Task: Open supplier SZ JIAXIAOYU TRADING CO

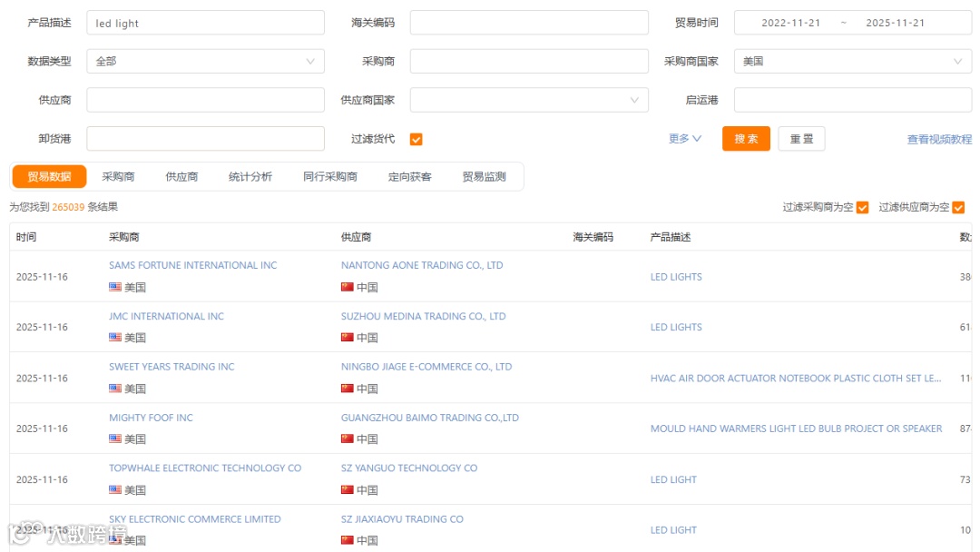Action: (x=402, y=519)
